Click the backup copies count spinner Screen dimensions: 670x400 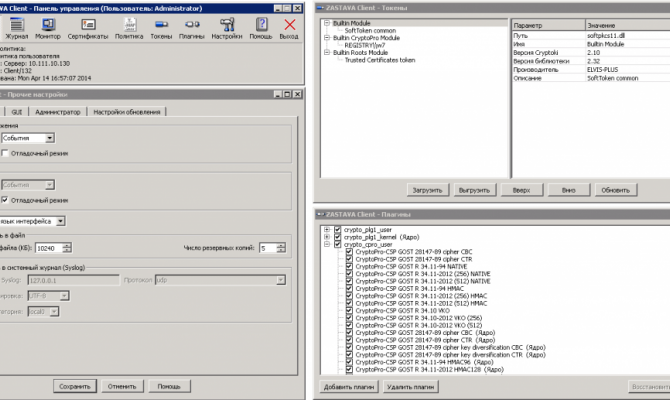click(281, 248)
